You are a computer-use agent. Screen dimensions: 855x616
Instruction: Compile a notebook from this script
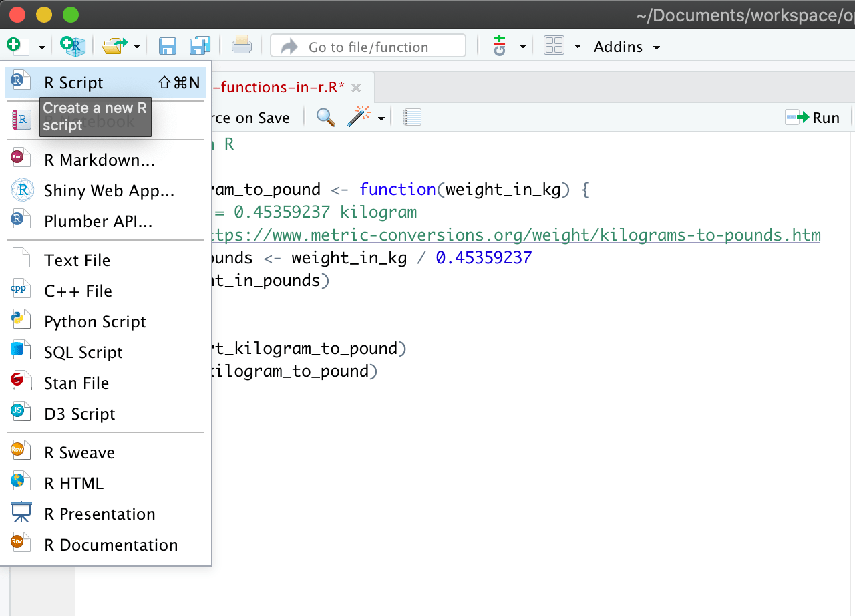[413, 116]
